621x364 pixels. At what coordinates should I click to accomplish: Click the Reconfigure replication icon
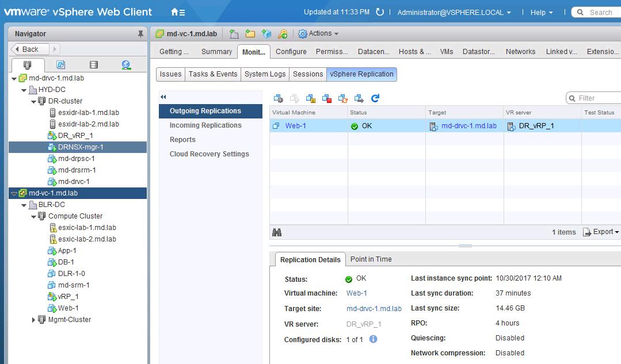pyautogui.click(x=279, y=98)
